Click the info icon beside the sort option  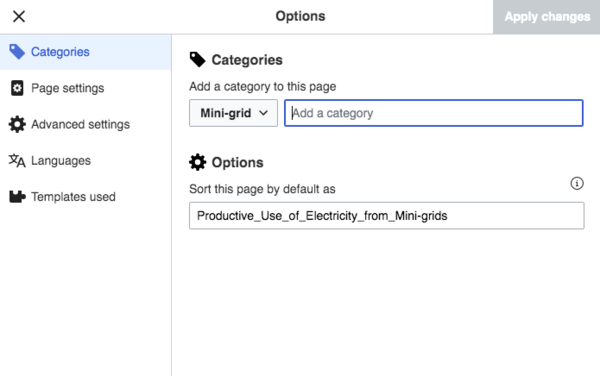[577, 184]
